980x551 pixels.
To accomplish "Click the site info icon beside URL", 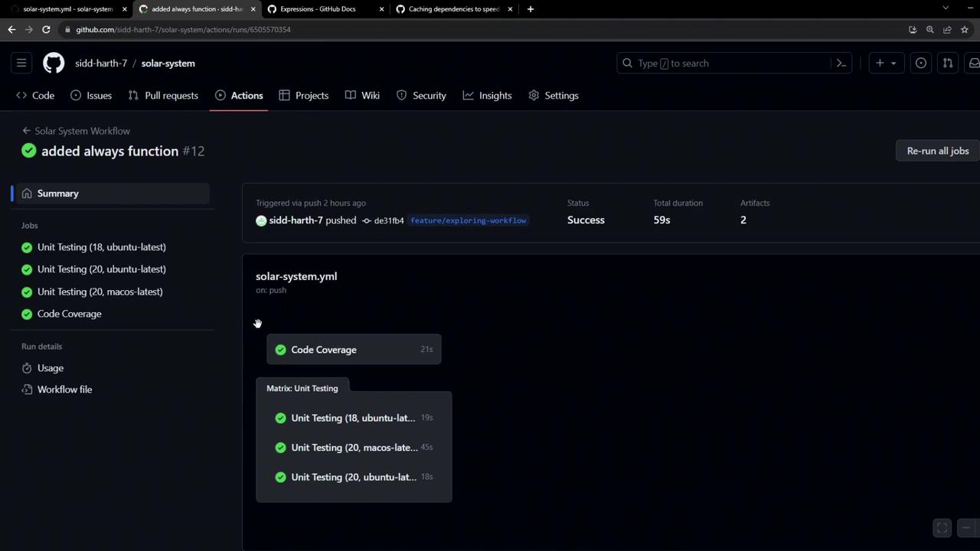I will 68,29.
